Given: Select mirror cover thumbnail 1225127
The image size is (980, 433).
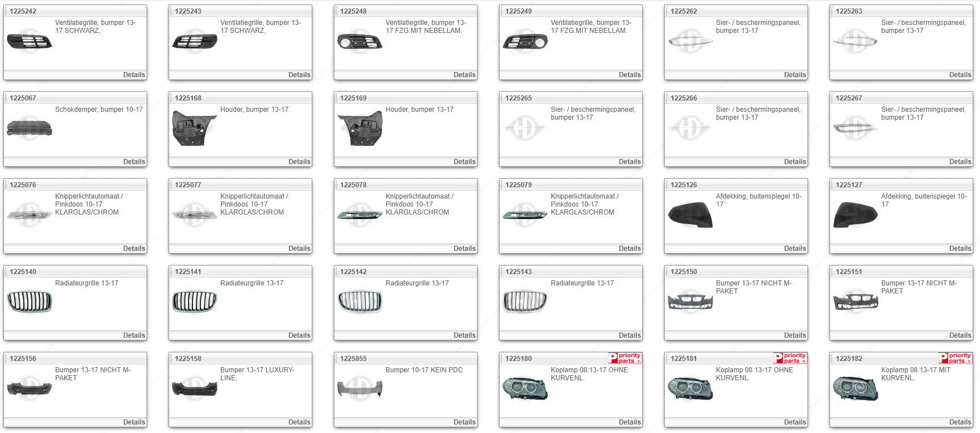Looking at the screenshot, I should click(856, 215).
